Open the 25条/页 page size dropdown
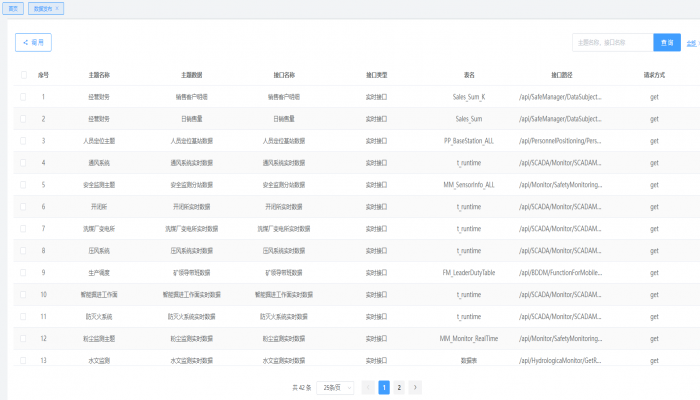This screenshot has width=700, height=400. [335, 387]
